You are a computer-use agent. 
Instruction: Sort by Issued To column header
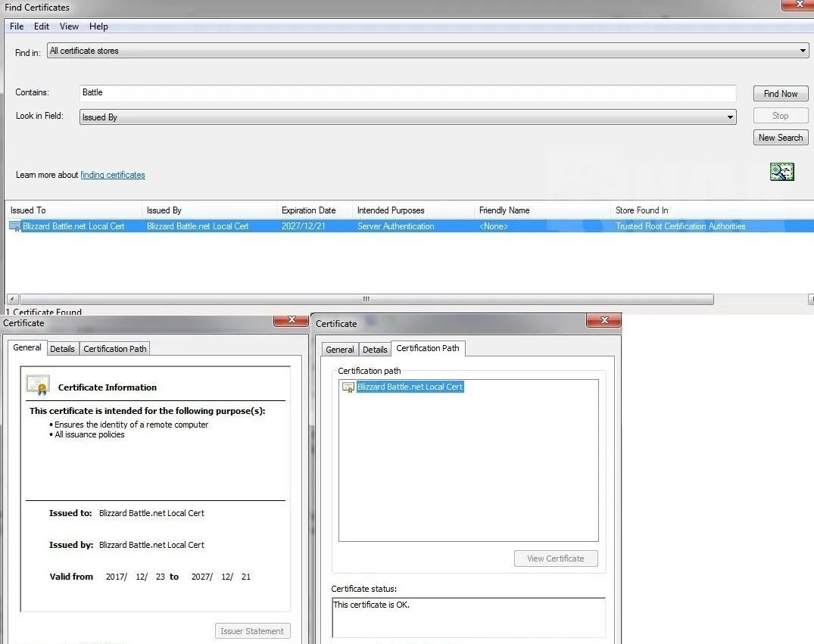point(73,210)
